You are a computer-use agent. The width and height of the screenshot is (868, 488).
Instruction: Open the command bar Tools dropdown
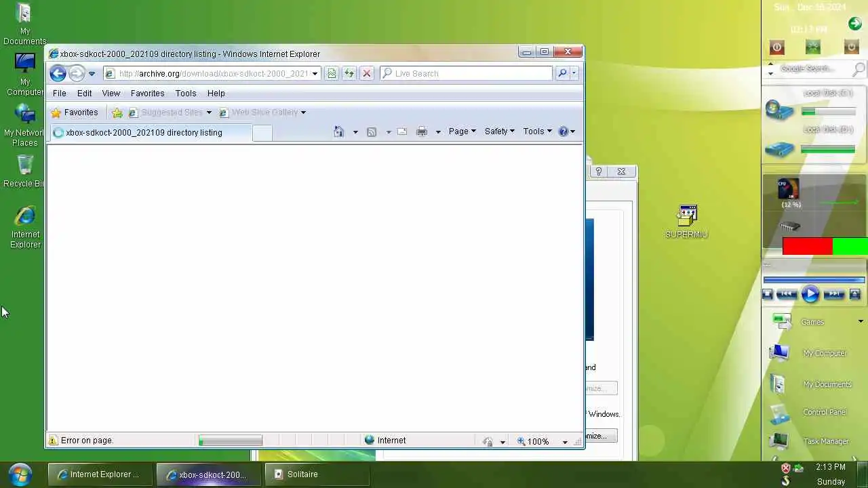(537, 131)
